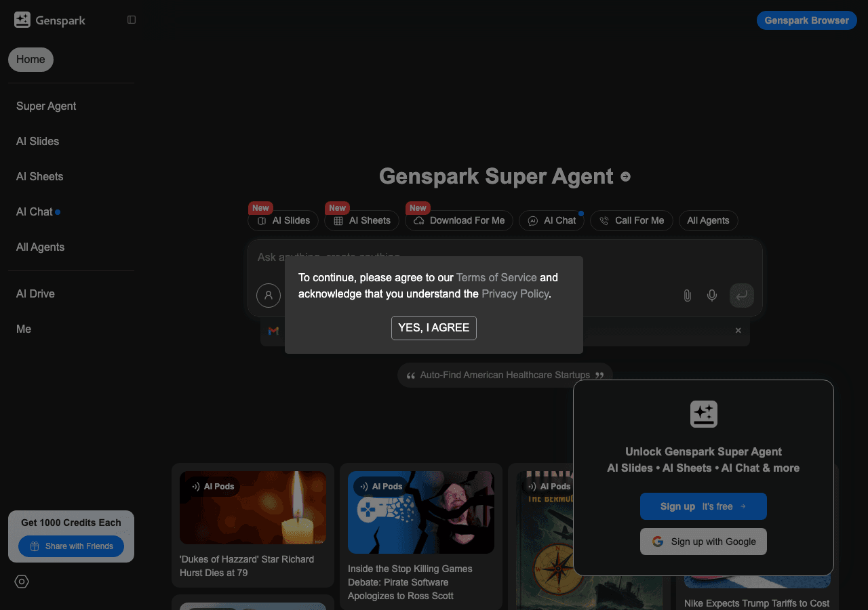Open the Me section in sidebar
This screenshot has height=610, width=868.
(24, 329)
